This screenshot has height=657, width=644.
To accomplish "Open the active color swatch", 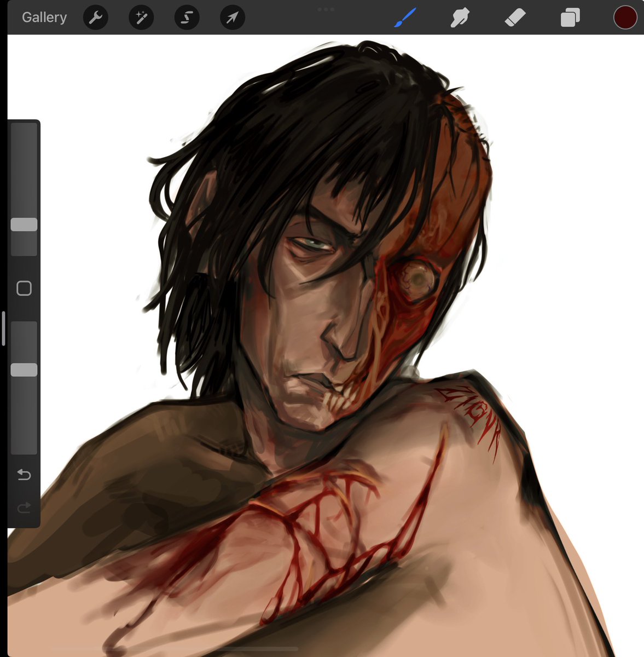I will click(625, 18).
